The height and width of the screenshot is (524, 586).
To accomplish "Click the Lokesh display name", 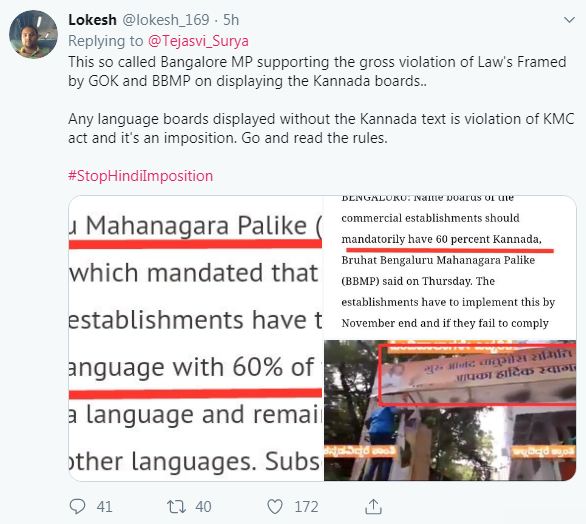I will pyautogui.click(x=92, y=20).
